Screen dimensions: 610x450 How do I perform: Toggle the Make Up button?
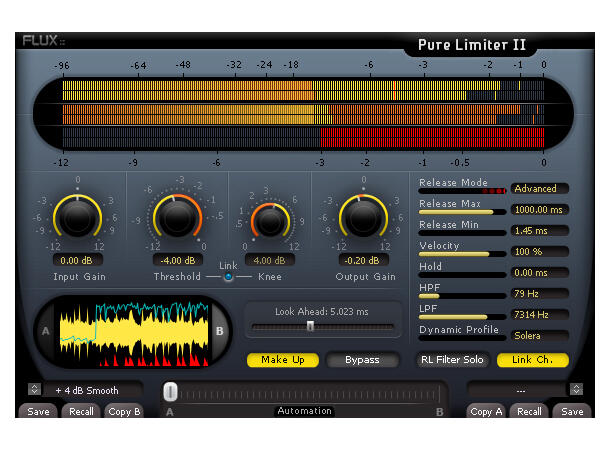(283, 360)
